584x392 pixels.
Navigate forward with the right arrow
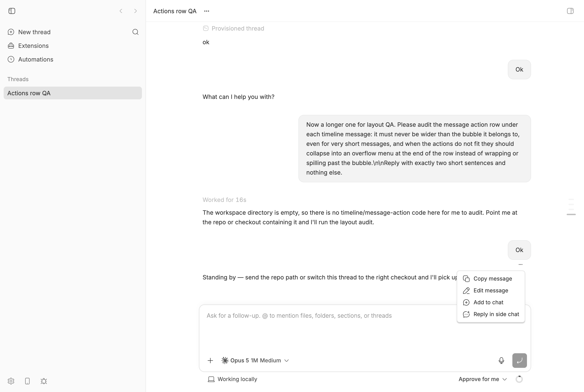[x=135, y=11]
